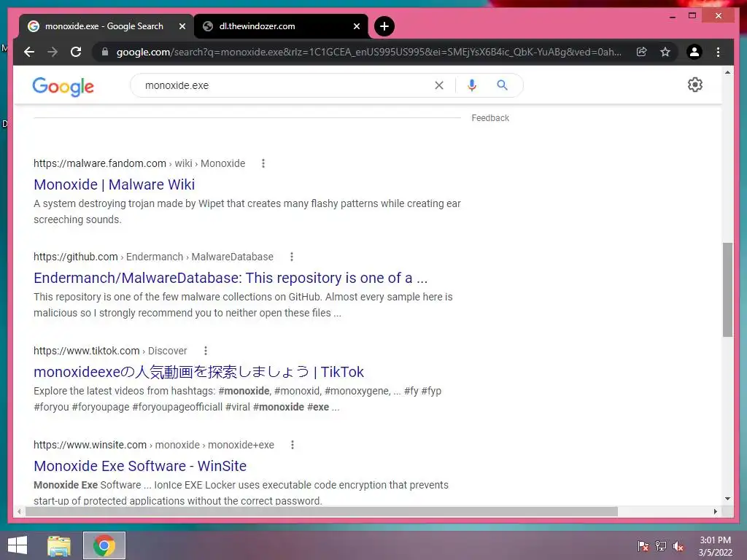Image resolution: width=747 pixels, height=560 pixels.
Task: Bookmark this page with the star
Action: (x=665, y=52)
